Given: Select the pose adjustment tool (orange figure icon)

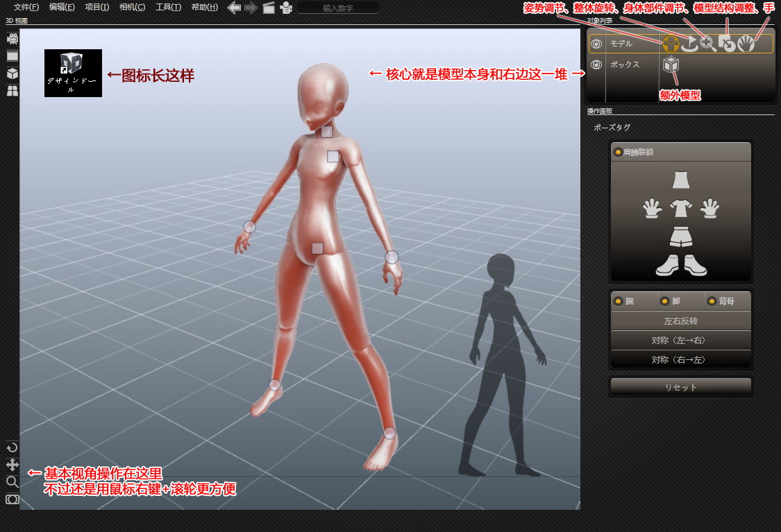Looking at the screenshot, I should coord(671,43).
